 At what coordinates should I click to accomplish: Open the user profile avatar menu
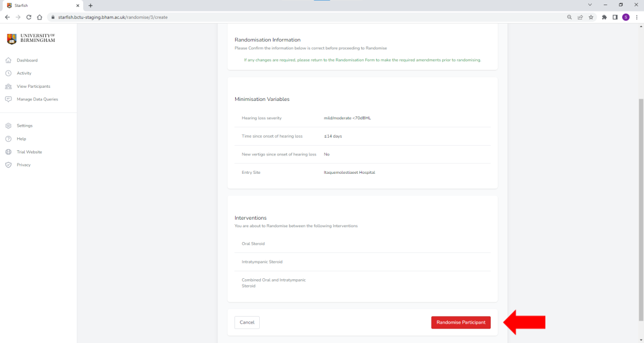pyautogui.click(x=626, y=17)
